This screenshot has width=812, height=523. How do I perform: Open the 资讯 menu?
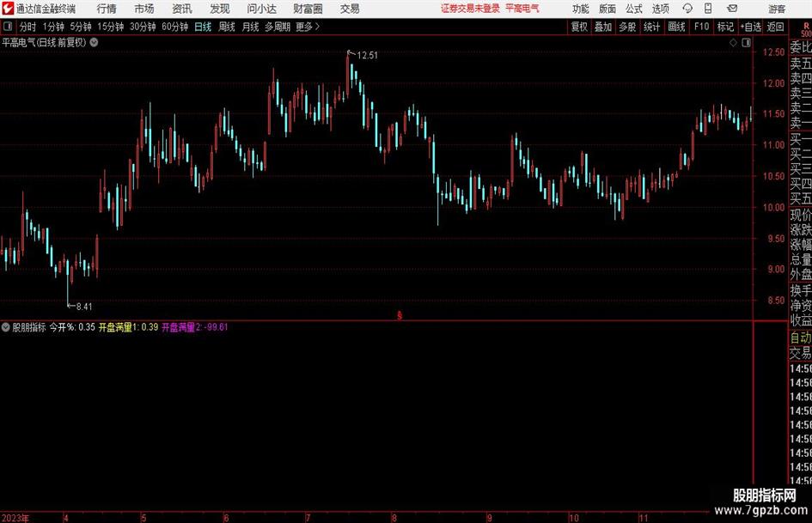[182, 9]
